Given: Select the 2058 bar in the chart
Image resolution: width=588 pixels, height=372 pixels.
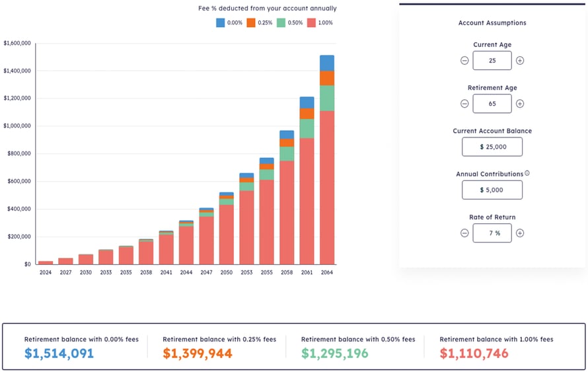Looking at the screenshot, I should pos(287,198).
